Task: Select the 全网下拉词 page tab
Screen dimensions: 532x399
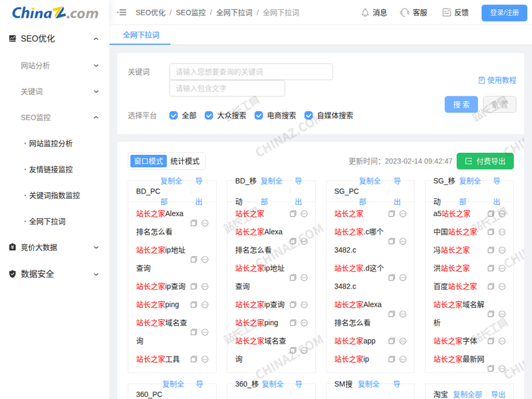Action: 141,35
